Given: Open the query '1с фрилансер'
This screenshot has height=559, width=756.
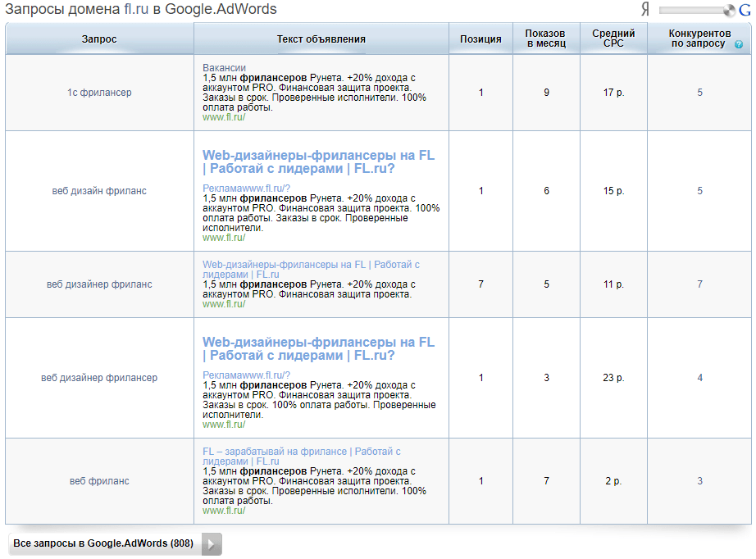Looking at the screenshot, I should click(99, 93).
